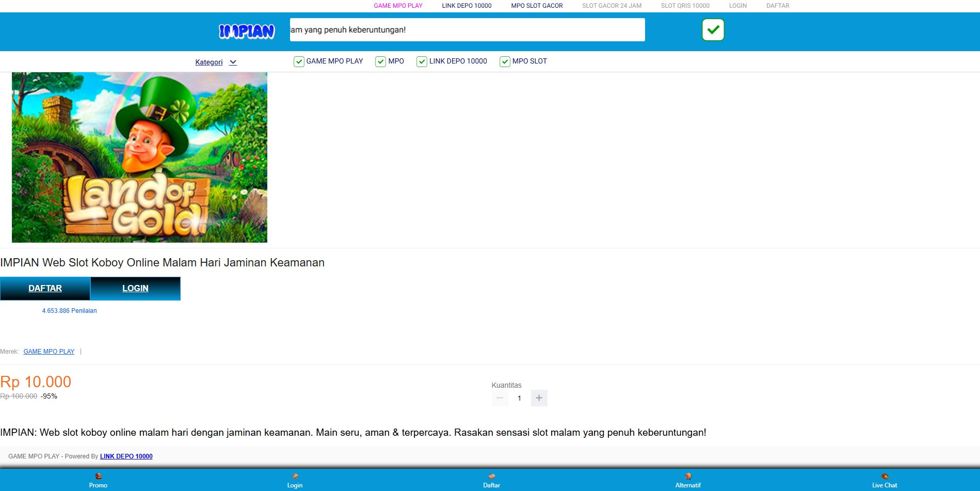Open the GAME MPO PLAY brand link
This screenshot has width=980, height=491.
click(49, 352)
